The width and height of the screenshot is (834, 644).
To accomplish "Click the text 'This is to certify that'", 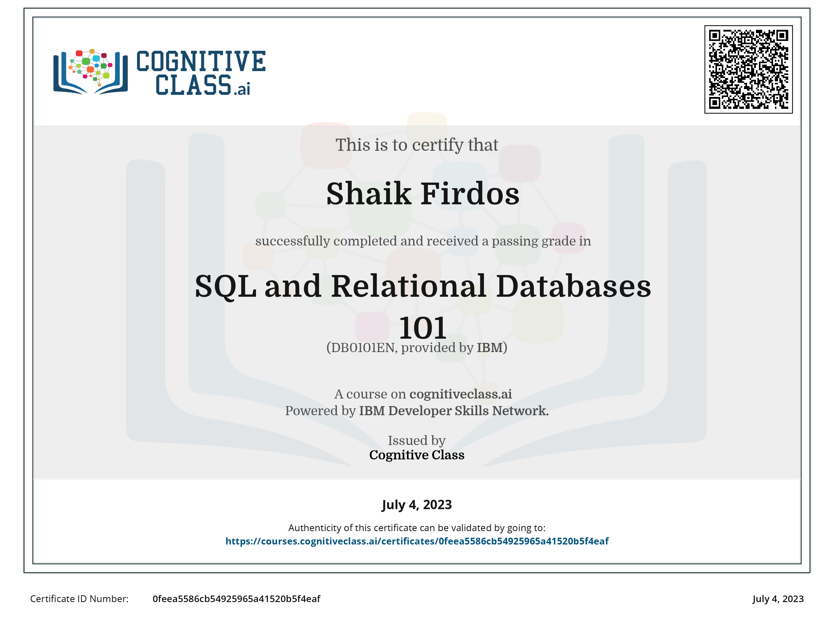I will tap(416, 145).
